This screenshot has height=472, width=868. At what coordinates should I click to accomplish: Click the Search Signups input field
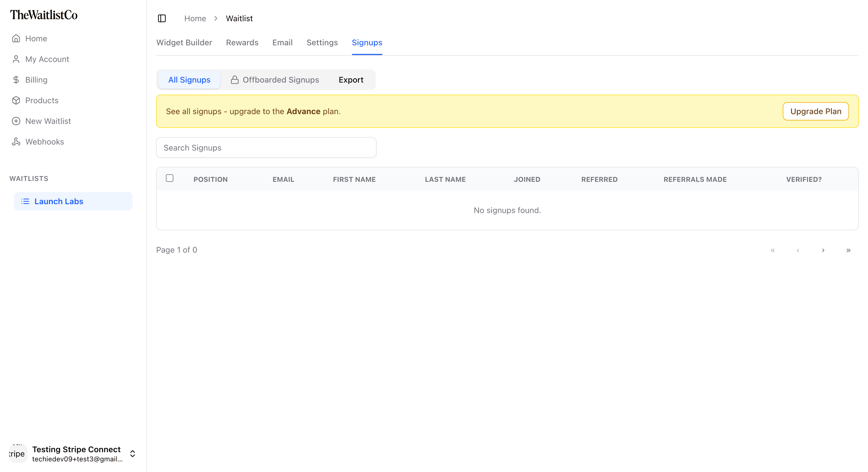tap(266, 147)
